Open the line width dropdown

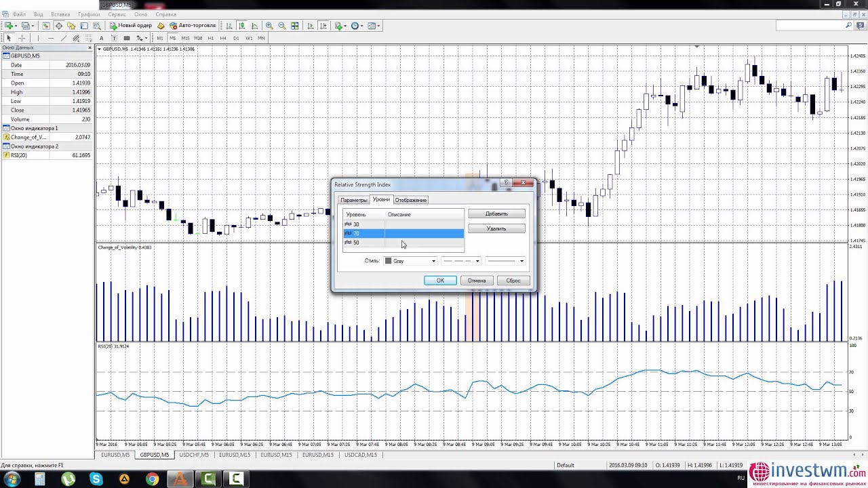point(505,261)
